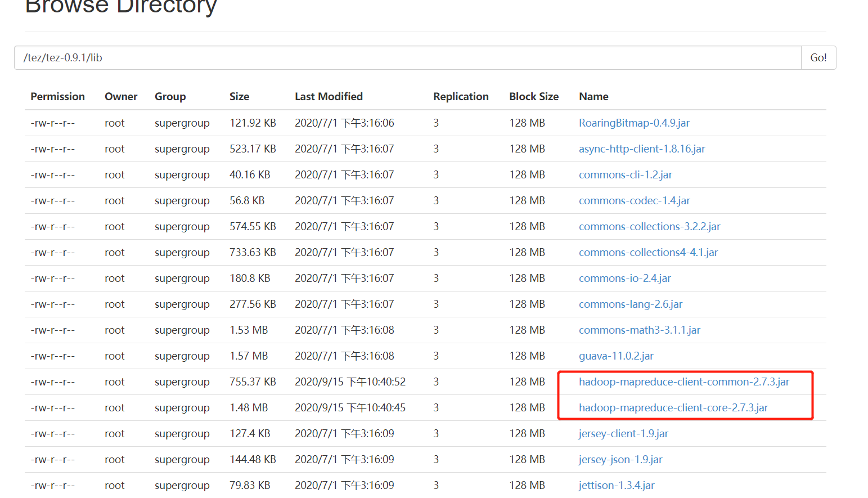This screenshot has height=498, width=868.
Task: Open hadoop-mapreduce-client-core-2.7.3.jar link
Action: 673,407
